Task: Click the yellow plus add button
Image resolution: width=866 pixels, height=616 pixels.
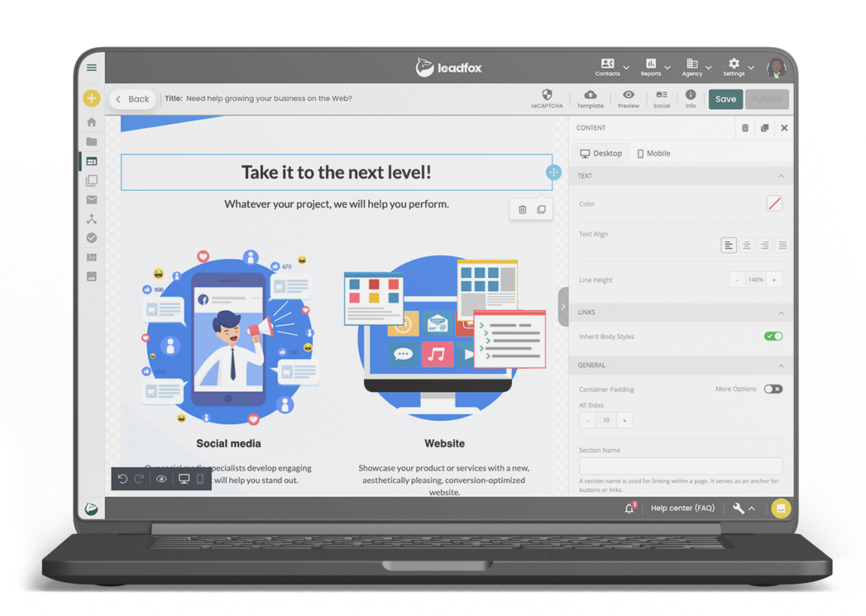Action: (x=92, y=98)
